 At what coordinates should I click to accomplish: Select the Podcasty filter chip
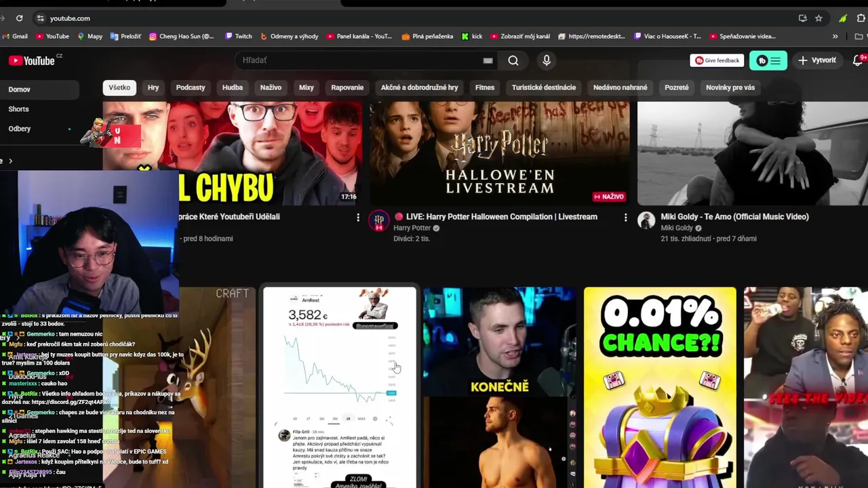(x=191, y=87)
